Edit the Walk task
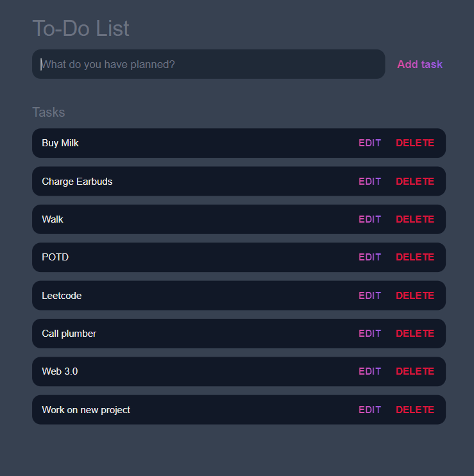 click(x=369, y=219)
